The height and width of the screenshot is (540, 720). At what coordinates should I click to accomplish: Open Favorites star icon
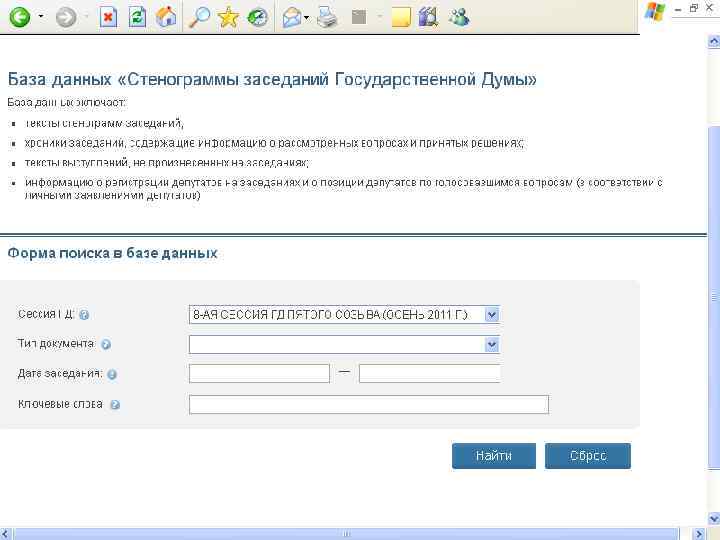click(x=228, y=18)
